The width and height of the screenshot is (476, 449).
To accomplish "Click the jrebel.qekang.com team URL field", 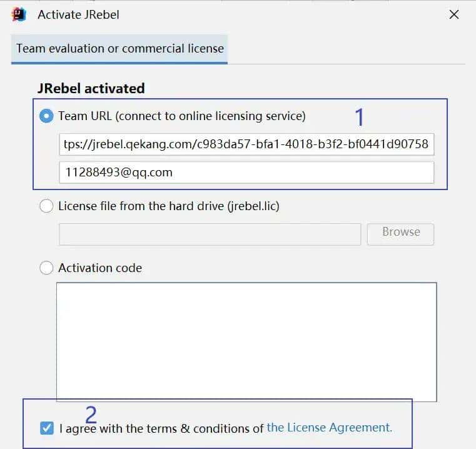I will 246,144.
